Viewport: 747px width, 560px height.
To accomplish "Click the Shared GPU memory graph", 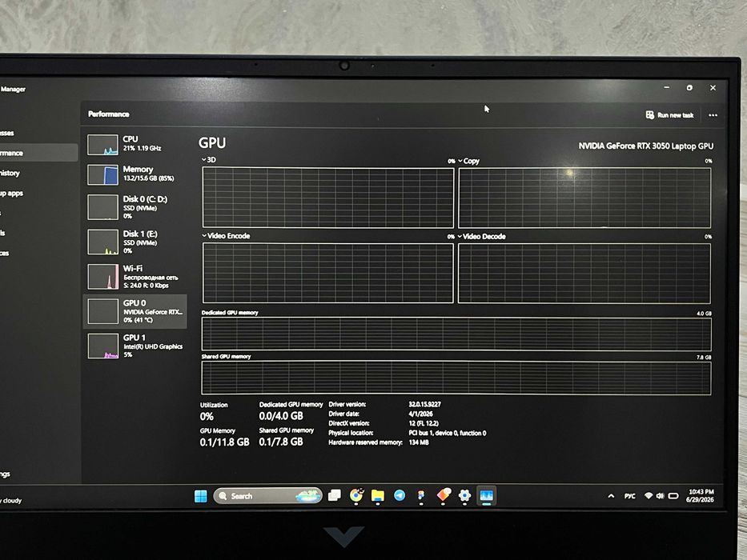I will coord(456,378).
